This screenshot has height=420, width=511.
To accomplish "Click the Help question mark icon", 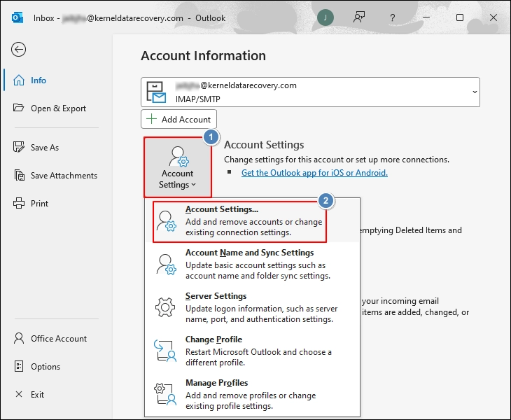I will tap(393, 17).
